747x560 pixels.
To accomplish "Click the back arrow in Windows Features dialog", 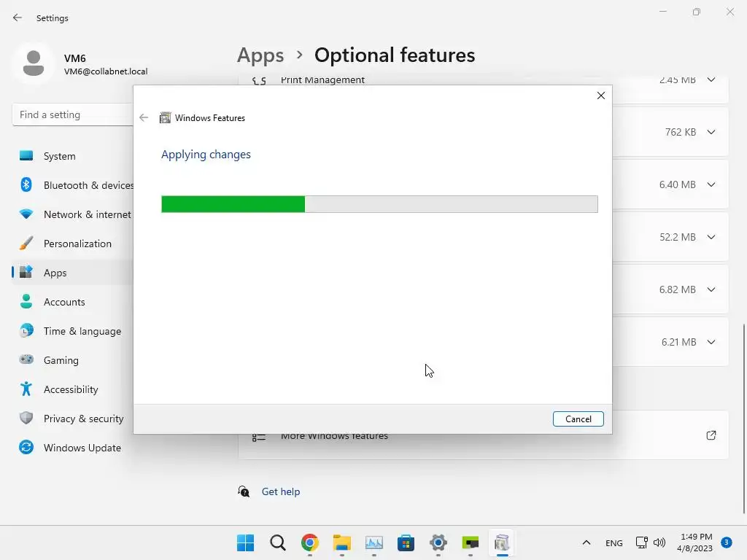I will (x=144, y=117).
